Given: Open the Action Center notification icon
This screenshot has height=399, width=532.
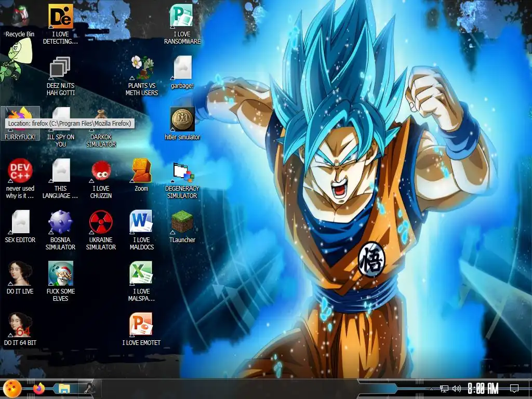Looking at the screenshot, I should [514, 389].
